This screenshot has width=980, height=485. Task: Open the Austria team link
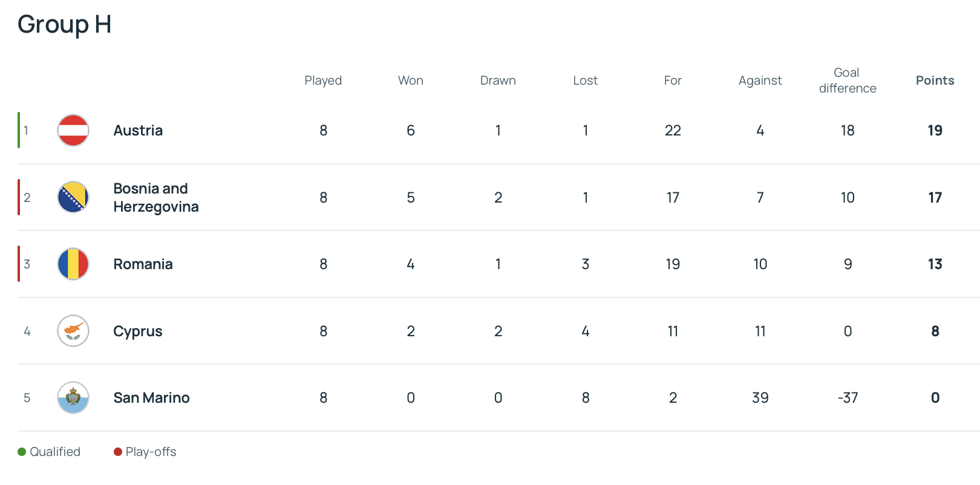pyautogui.click(x=138, y=131)
